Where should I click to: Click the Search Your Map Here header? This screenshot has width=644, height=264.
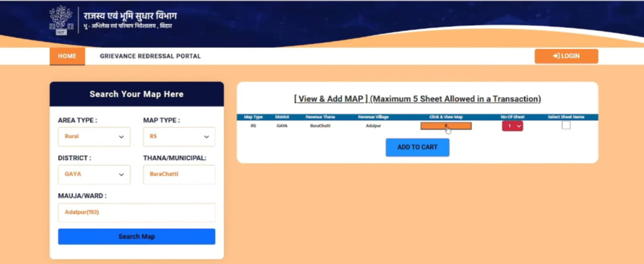pos(136,94)
